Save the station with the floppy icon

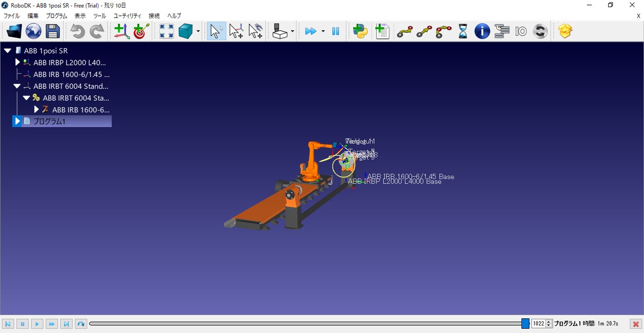(53, 32)
